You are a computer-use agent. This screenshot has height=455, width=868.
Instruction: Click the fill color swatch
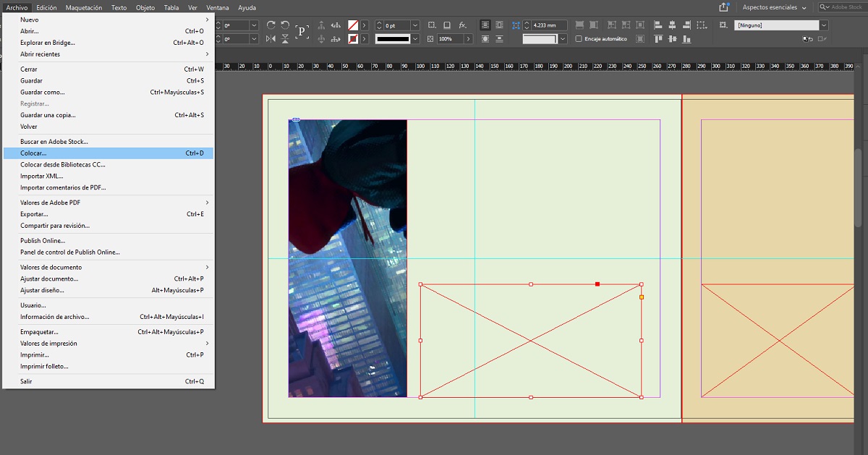(x=353, y=25)
